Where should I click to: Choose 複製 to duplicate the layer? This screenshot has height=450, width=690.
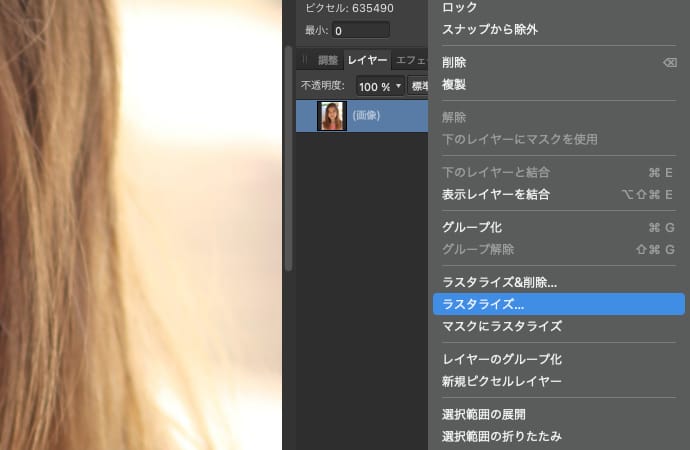tap(454, 85)
